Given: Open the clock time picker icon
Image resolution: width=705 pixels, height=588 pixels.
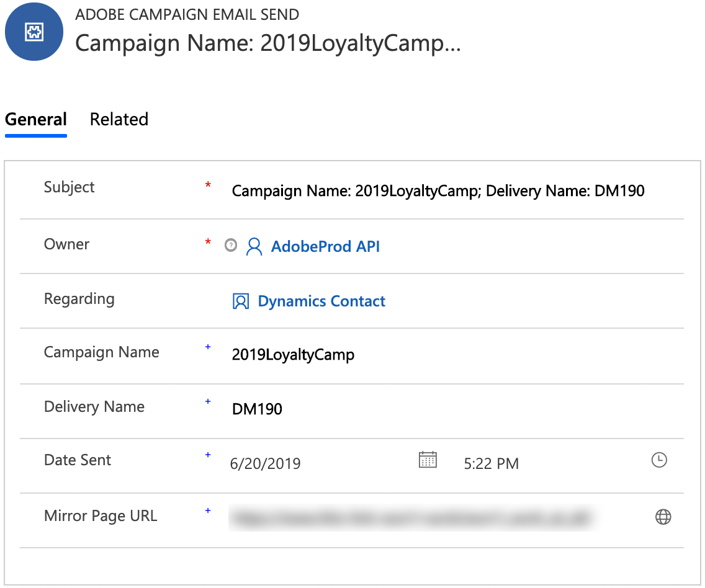Looking at the screenshot, I should coord(658,460).
